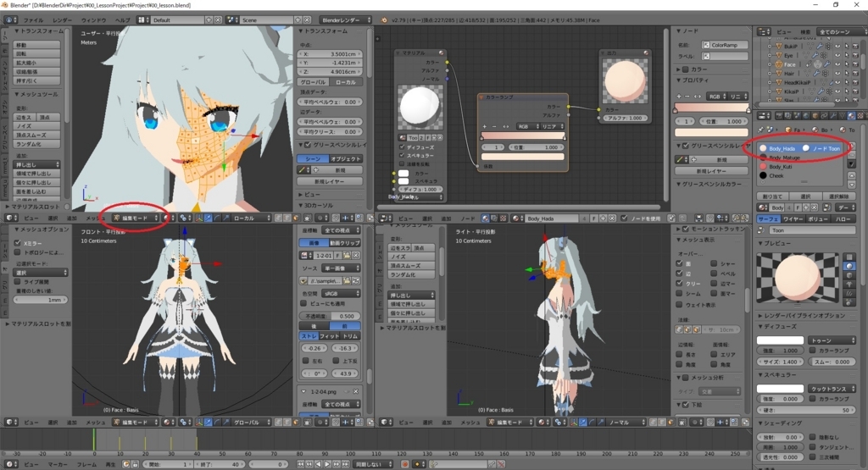The height and width of the screenshot is (470, 868).
Task: Click ランダム化 button in top-left tool shelf
Action: point(36,144)
